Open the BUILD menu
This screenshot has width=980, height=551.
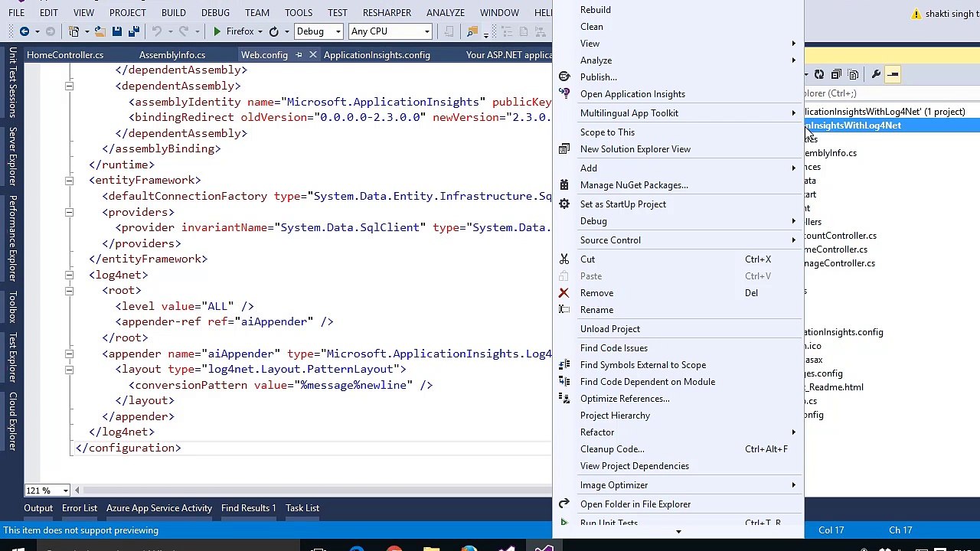[174, 13]
